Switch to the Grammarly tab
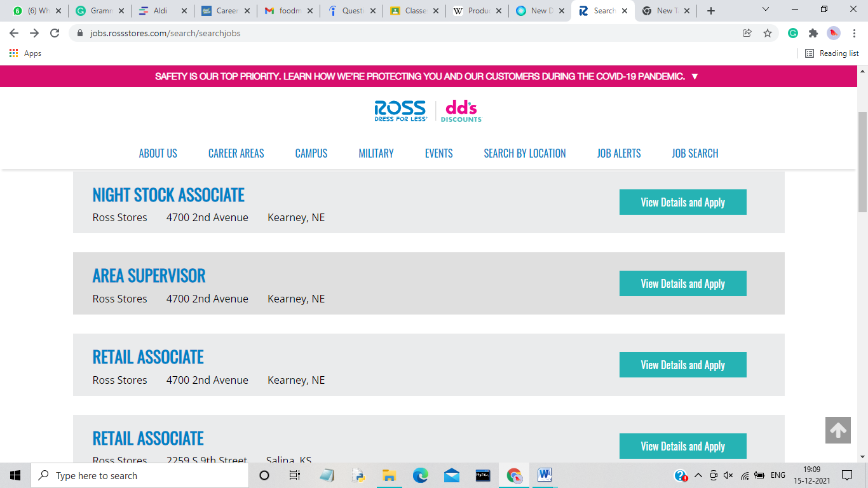The image size is (868, 488). click(x=98, y=11)
